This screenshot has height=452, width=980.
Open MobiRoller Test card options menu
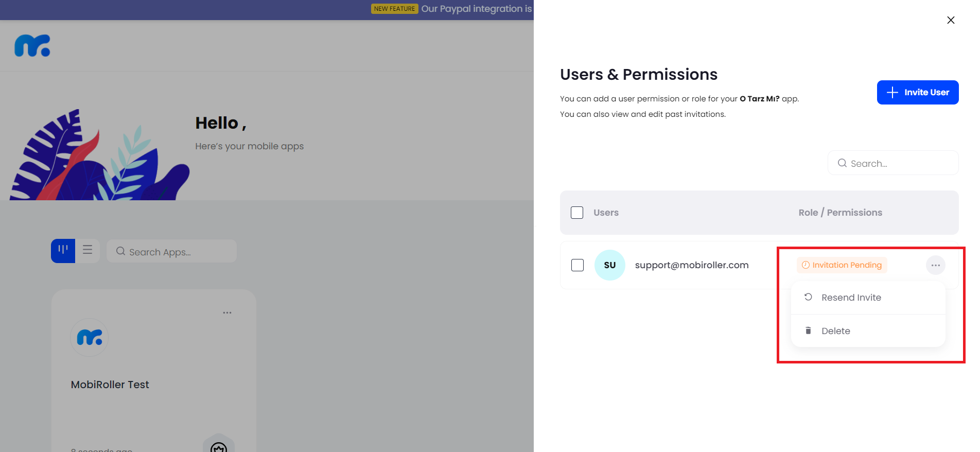pyautogui.click(x=227, y=312)
